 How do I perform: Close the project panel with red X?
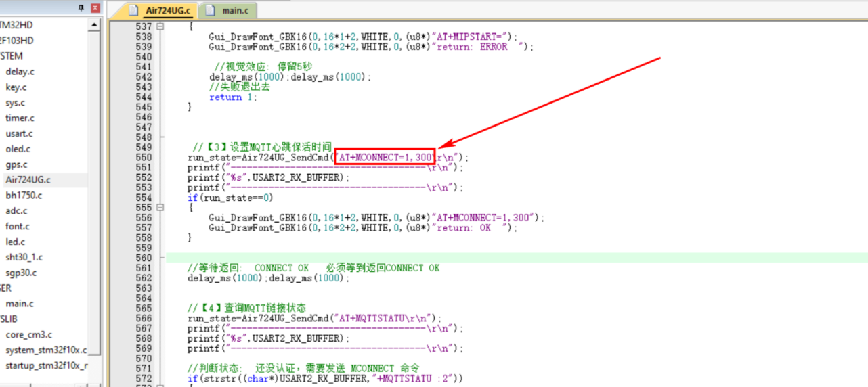95,8
